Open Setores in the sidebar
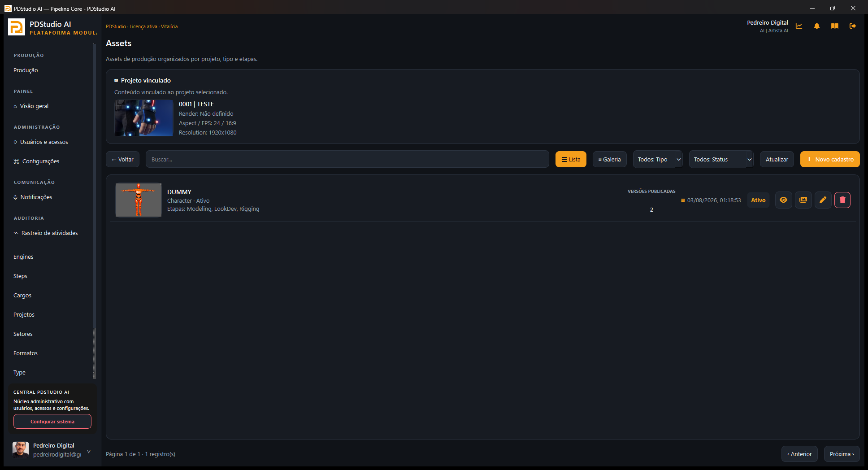 pyautogui.click(x=23, y=334)
